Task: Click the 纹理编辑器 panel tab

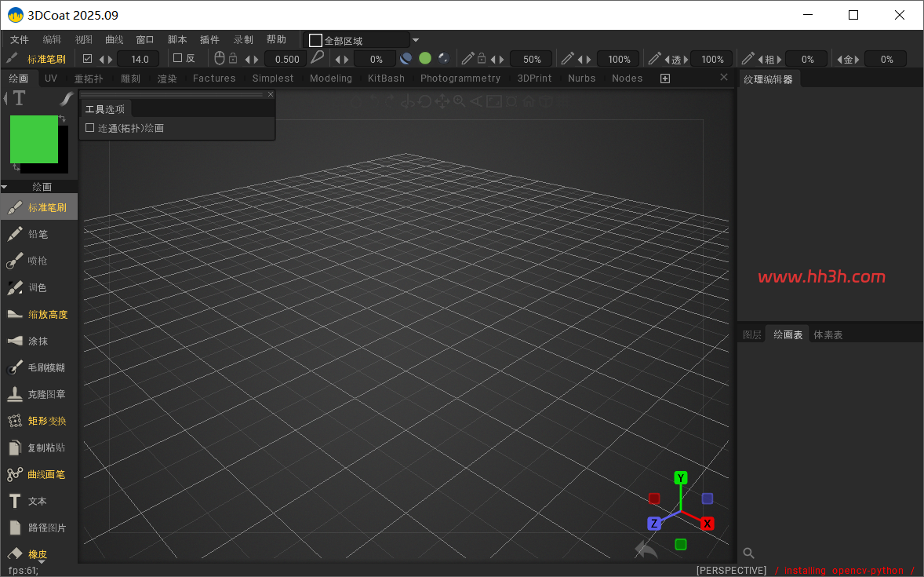Action: click(768, 79)
